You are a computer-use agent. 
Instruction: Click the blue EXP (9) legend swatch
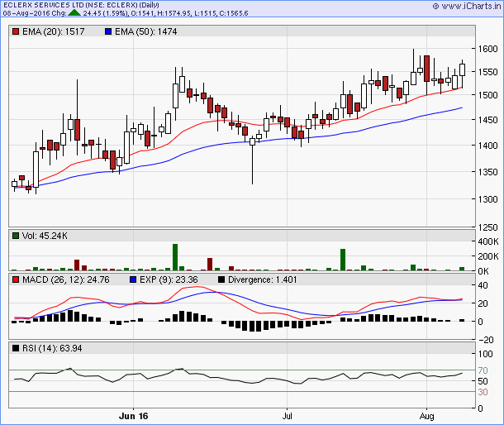pyautogui.click(x=133, y=279)
